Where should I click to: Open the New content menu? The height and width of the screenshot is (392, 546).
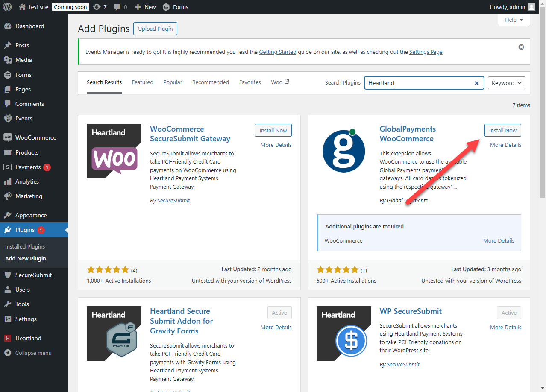145,7
